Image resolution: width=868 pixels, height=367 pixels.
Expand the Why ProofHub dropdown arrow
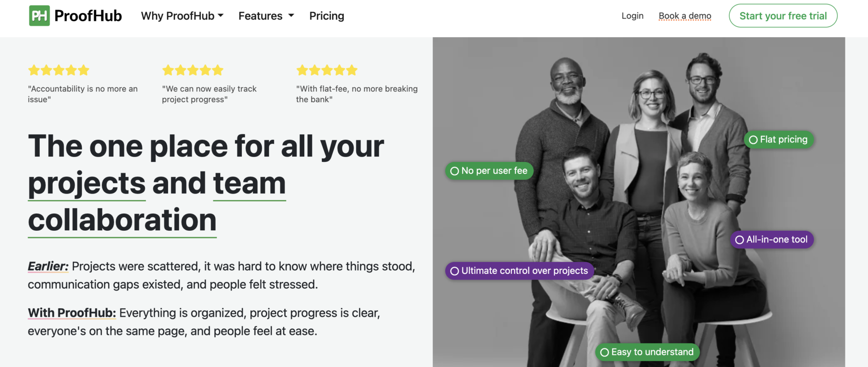point(221,15)
